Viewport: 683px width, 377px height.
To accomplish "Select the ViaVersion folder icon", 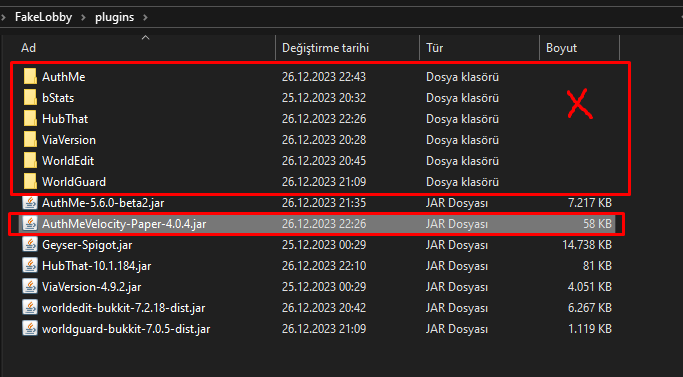I will (x=30, y=139).
